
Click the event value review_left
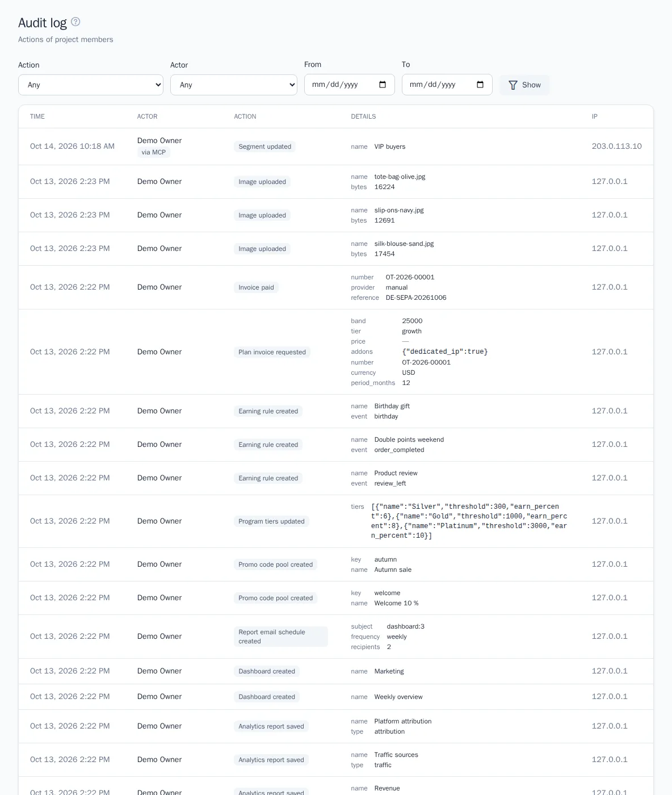click(x=390, y=483)
